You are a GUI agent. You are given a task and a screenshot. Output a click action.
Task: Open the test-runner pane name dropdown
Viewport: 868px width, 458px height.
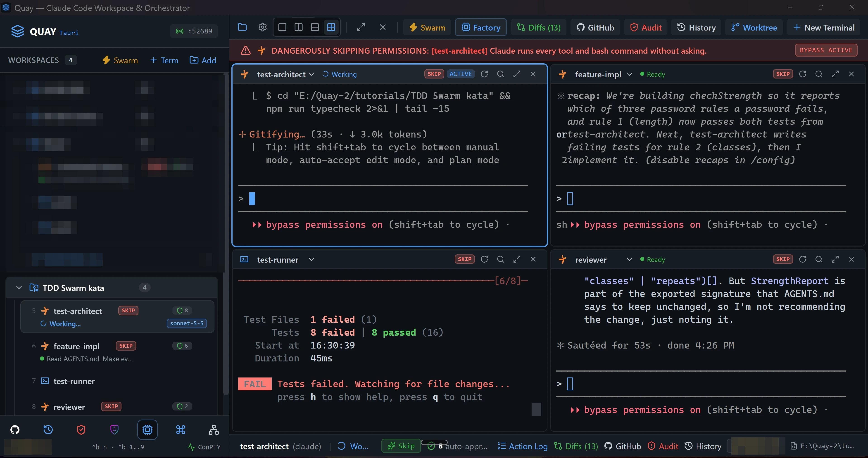tap(311, 259)
